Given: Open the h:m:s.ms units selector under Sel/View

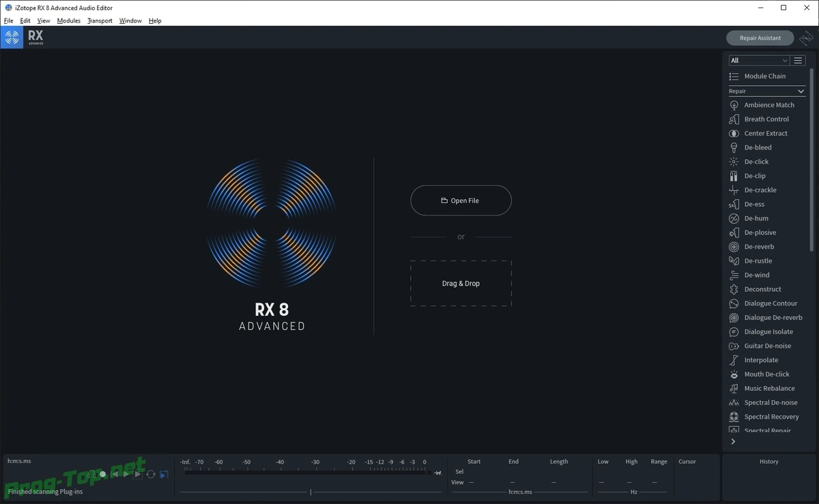Looking at the screenshot, I should [x=520, y=492].
